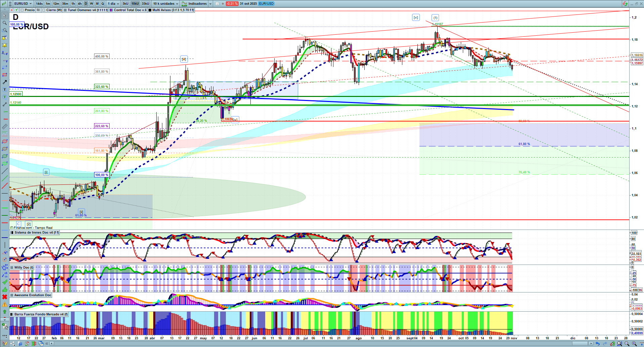Screen dimensions: 644x347
Task: Click the green thumbs-up icon
Action: click(x=5, y=289)
